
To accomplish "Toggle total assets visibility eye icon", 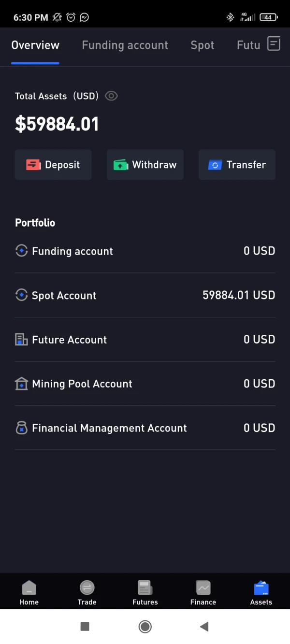I will point(111,96).
